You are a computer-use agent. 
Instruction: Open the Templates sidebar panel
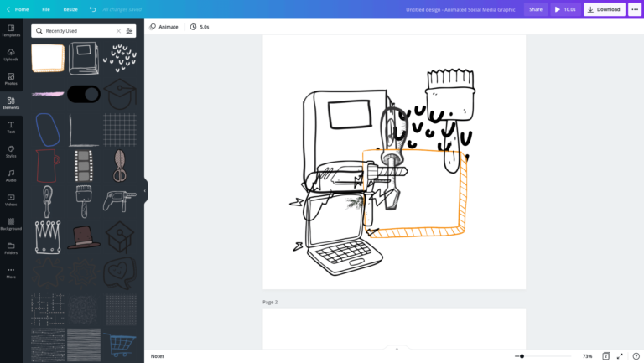[11, 30]
